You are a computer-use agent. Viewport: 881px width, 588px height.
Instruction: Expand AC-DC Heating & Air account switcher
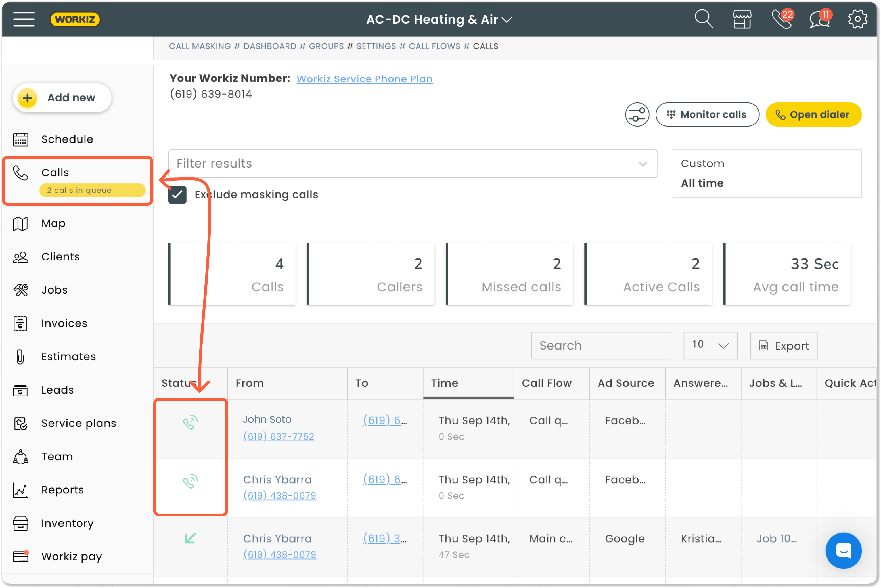439,19
